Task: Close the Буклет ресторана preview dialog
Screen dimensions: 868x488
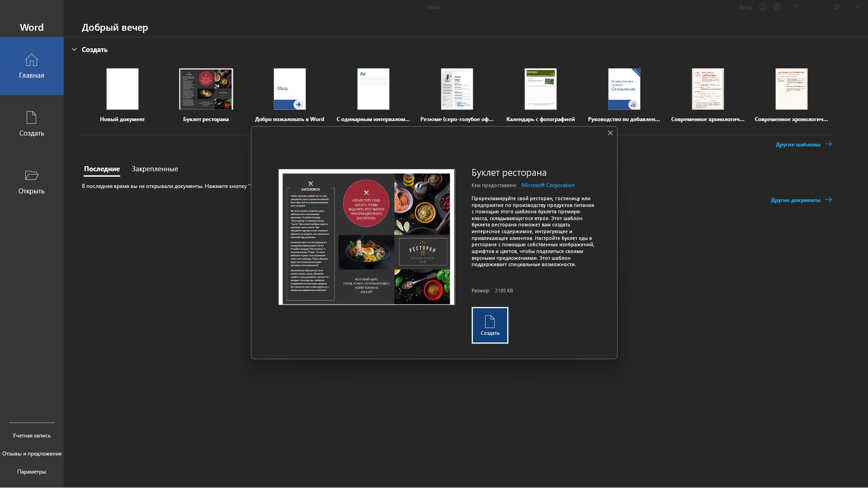Action: coord(610,133)
